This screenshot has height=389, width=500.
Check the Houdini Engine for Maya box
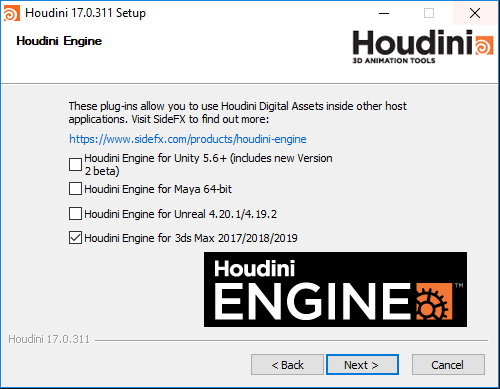click(75, 189)
